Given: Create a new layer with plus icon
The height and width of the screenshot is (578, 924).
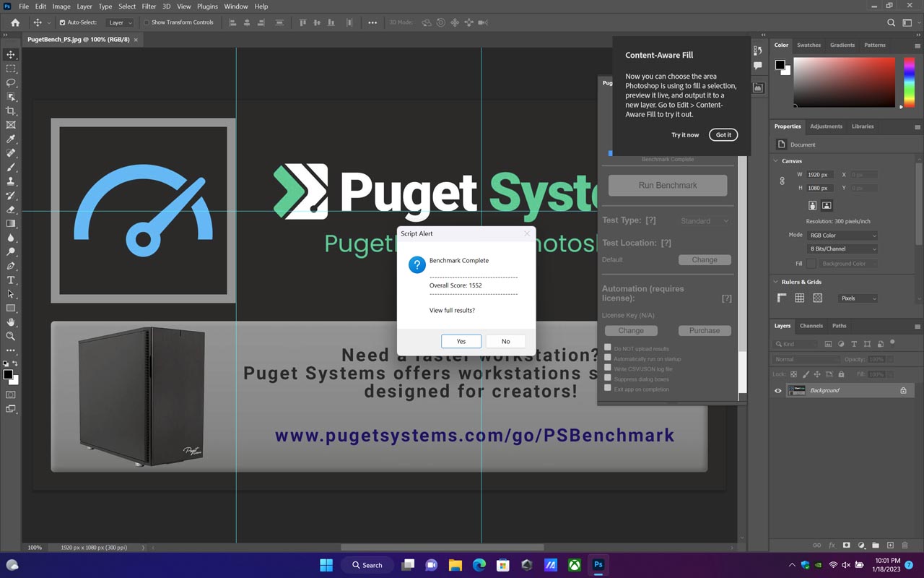Looking at the screenshot, I should pyautogui.click(x=890, y=545).
